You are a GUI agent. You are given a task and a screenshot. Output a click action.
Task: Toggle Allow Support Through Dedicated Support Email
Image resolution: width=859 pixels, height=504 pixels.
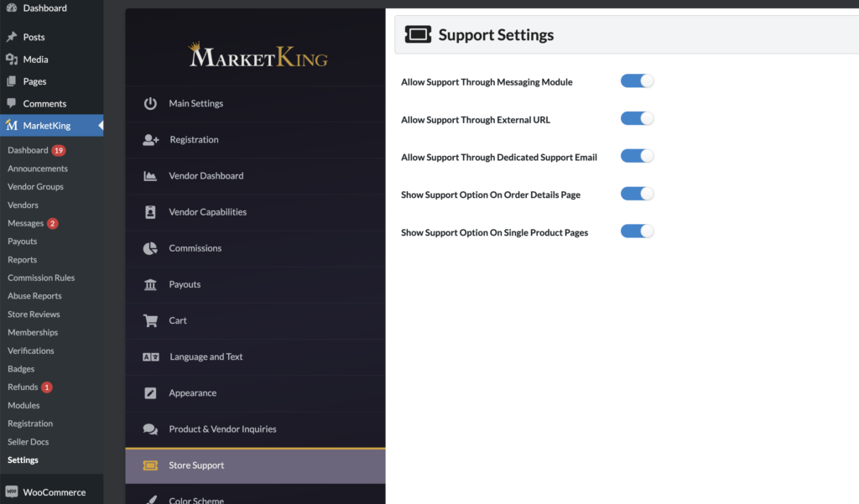click(x=638, y=156)
